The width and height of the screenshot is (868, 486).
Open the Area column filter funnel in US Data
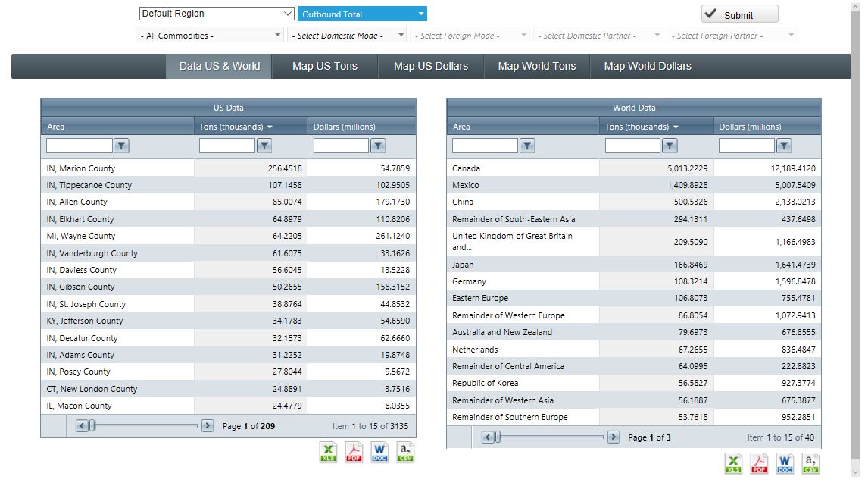tap(121, 145)
